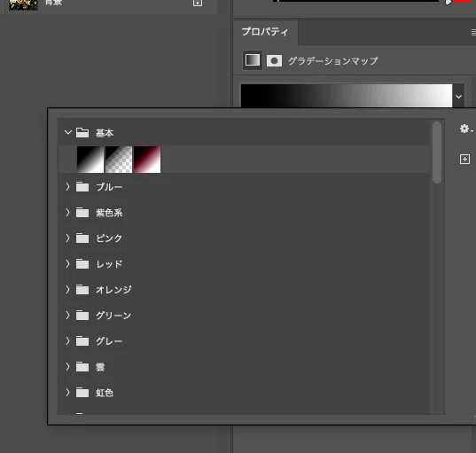
Task: Click the レッド group label
Action: tap(109, 264)
